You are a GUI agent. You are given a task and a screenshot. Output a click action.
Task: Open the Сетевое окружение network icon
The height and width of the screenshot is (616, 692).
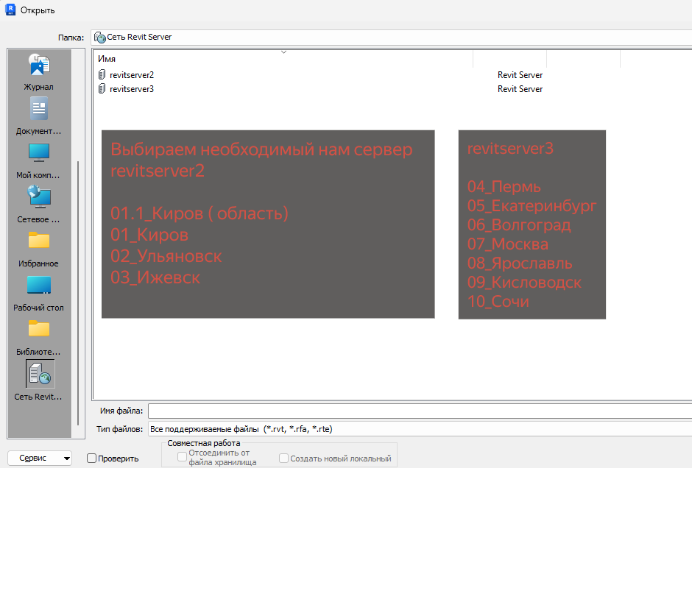tap(39, 197)
